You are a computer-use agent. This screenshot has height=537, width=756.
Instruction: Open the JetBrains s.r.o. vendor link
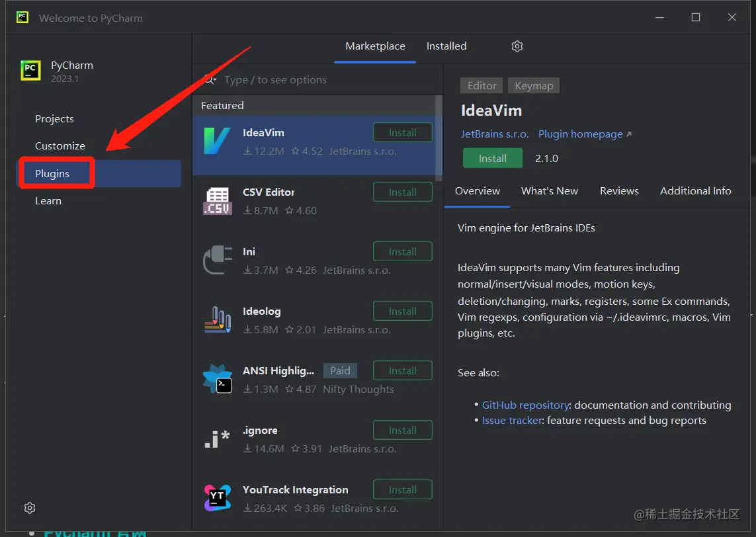point(495,134)
